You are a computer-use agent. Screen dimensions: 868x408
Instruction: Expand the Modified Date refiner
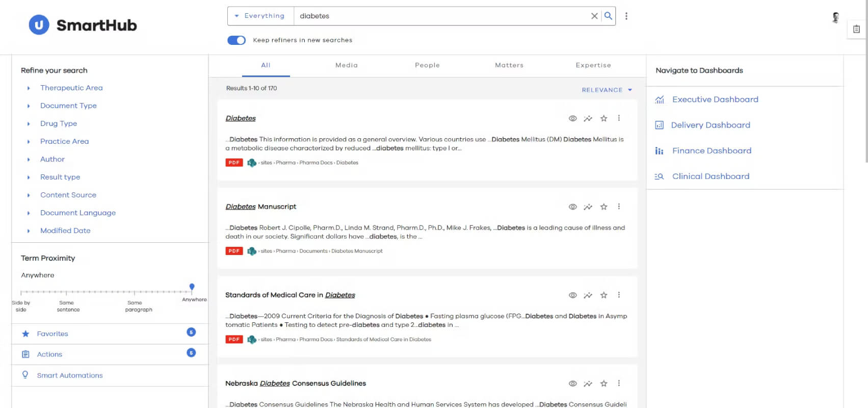(x=29, y=231)
